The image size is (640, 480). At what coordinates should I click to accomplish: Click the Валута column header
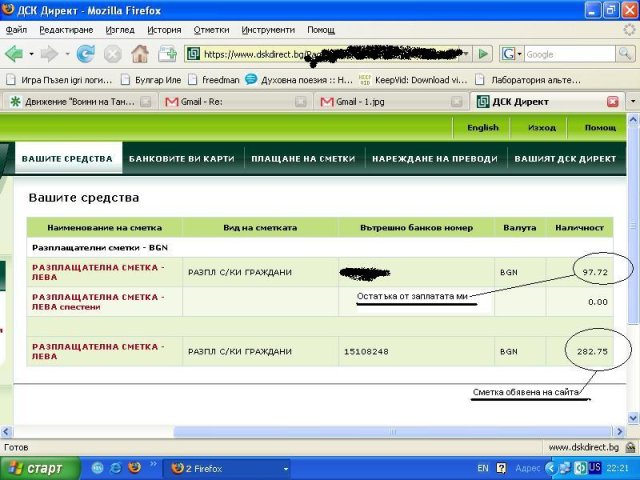tap(520, 228)
